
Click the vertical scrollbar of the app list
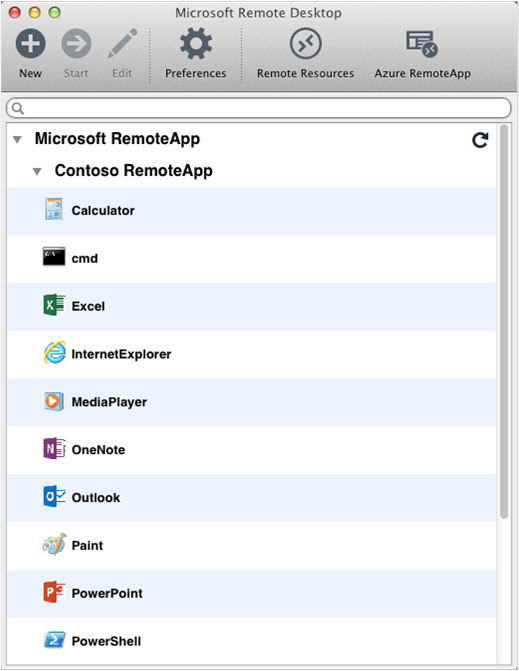[504, 322]
